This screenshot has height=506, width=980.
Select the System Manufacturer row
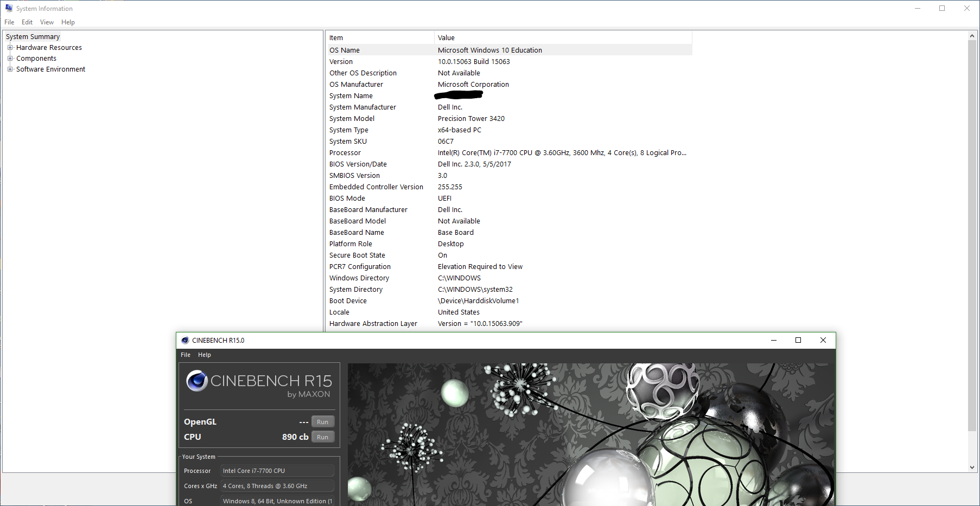[x=509, y=107]
